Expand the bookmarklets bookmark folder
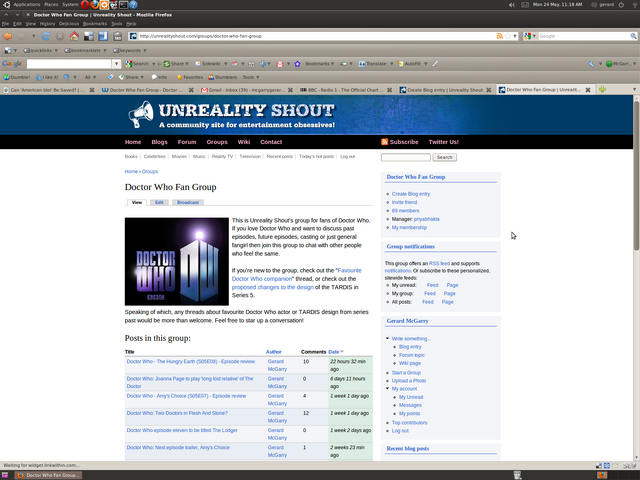Screen dimensions: 640x480 pos(85,51)
